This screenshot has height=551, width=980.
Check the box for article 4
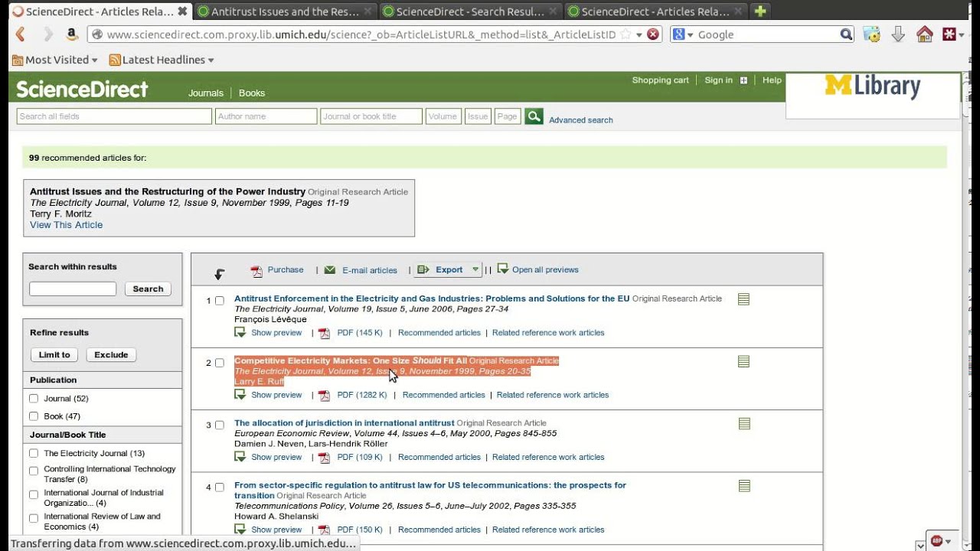pos(220,487)
